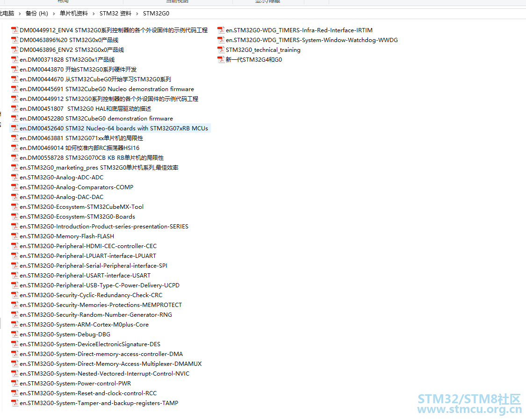Click PDF icon of en.DM00469014 HSI16 file
Viewport: 526px width, 420px height.
14,148
